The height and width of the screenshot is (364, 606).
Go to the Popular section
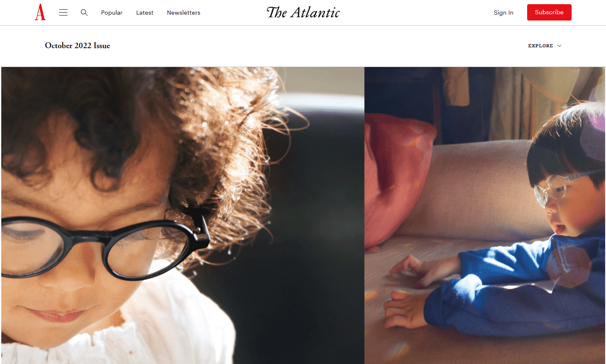point(112,13)
